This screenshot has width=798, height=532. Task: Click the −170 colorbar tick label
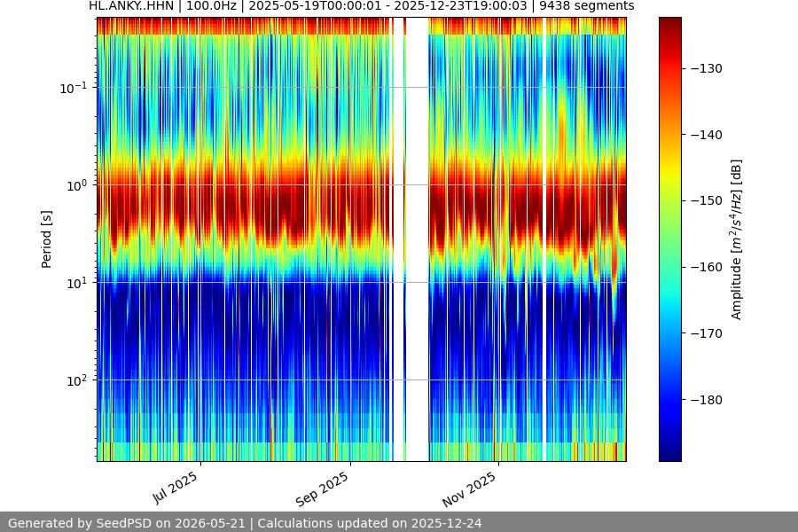point(706,333)
